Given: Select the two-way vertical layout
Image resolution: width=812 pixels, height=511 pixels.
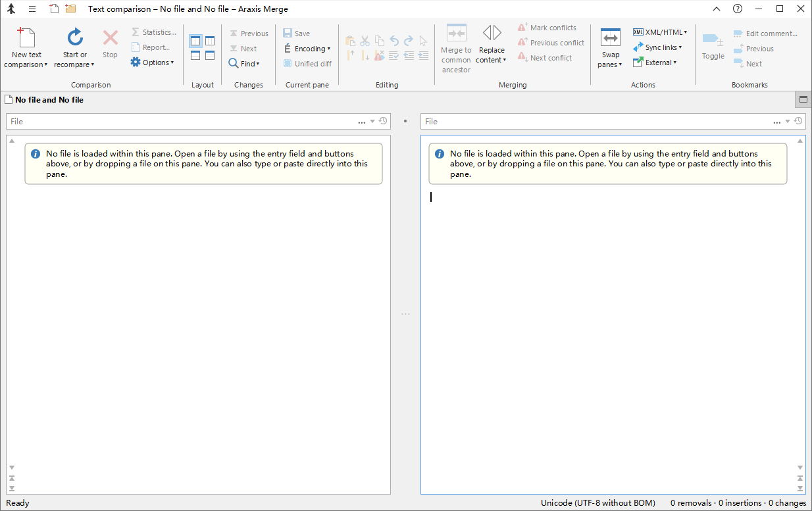Looking at the screenshot, I should [195, 41].
